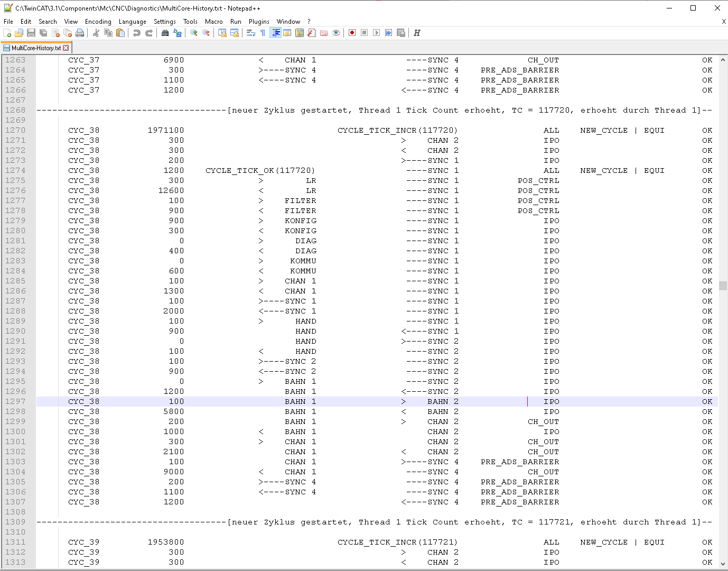Viewport: 728px width, 571px height.
Task: Open the Settings menu
Action: (x=165, y=22)
